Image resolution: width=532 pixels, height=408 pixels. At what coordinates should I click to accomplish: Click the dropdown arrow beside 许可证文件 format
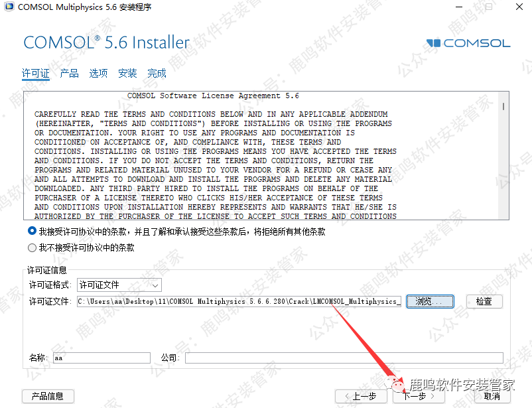point(155,285)
